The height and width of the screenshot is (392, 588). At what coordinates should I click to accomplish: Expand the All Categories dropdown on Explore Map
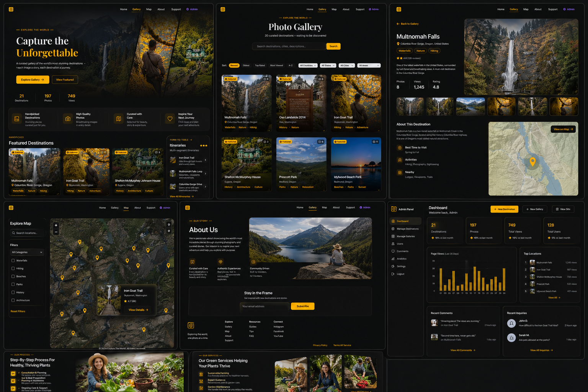(27, 252)
